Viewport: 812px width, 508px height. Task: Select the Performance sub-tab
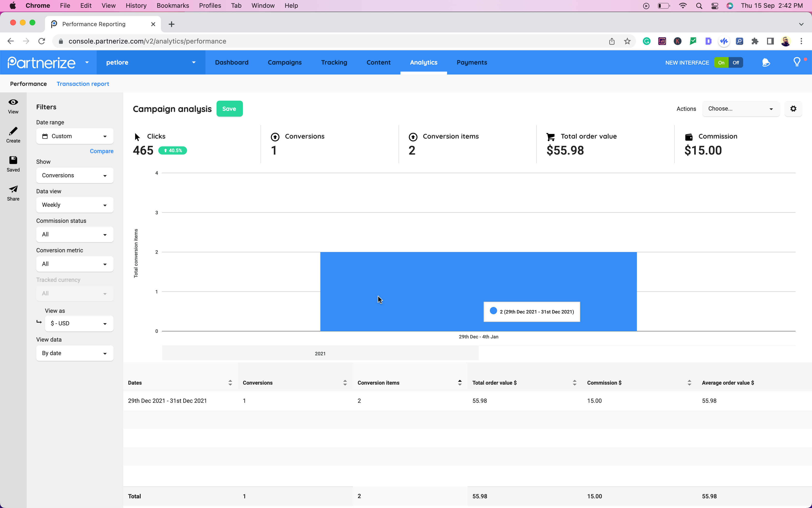pyautogui.click(x=28, y=84)
